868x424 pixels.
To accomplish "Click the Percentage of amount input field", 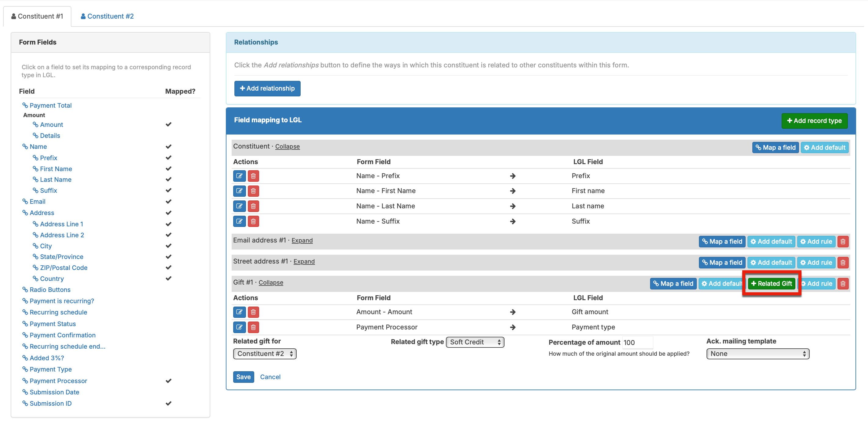I will click(x=637, y=343).
